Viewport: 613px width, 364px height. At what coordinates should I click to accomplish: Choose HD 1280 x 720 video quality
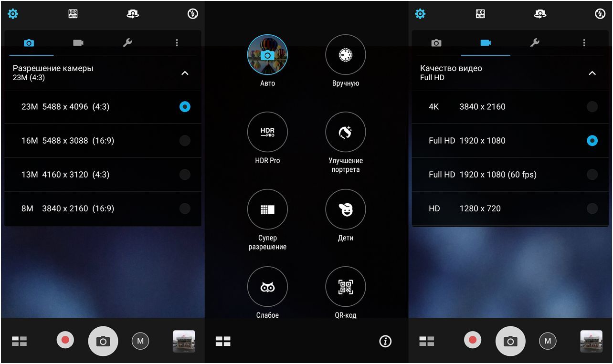592,208
